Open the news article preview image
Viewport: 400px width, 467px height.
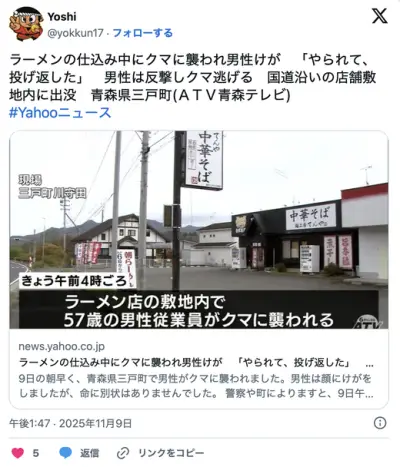pos(199,230)
